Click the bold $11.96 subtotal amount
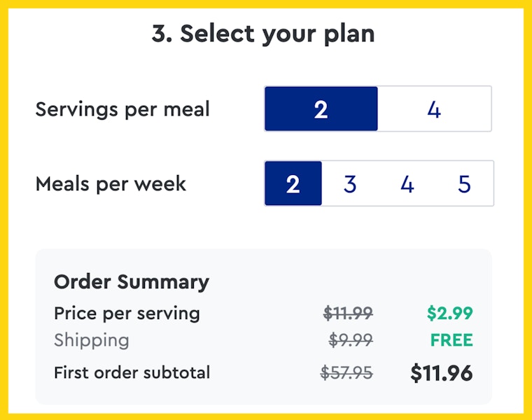532x420 pixels. (441, 373)
